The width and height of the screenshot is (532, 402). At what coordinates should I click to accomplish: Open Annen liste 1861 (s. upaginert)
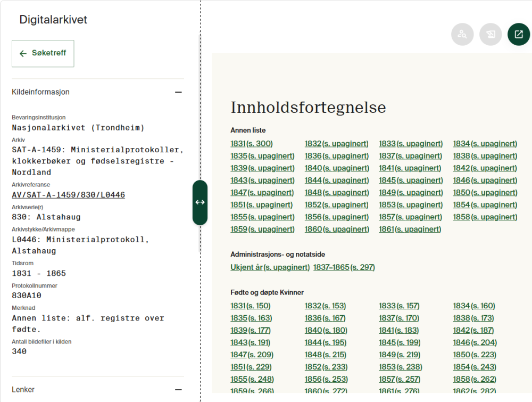[410, 229]
